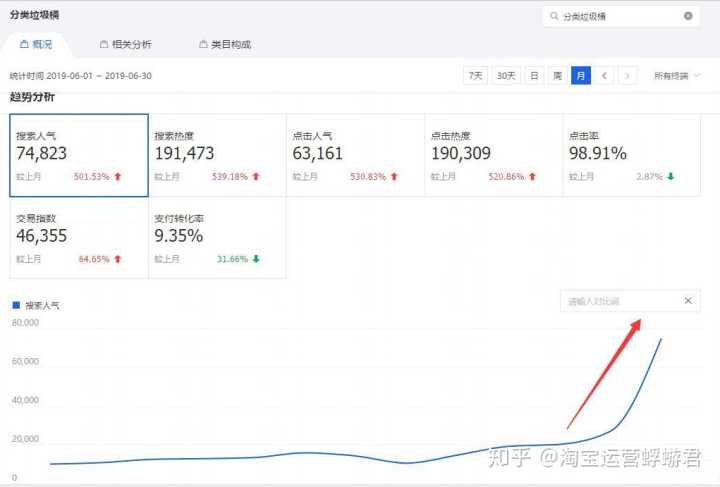Viewport: 720px width, 487px height.
Task: Click the green down arrow next to 2.87%
Action: pyautogui.click(x=670, y=176)
